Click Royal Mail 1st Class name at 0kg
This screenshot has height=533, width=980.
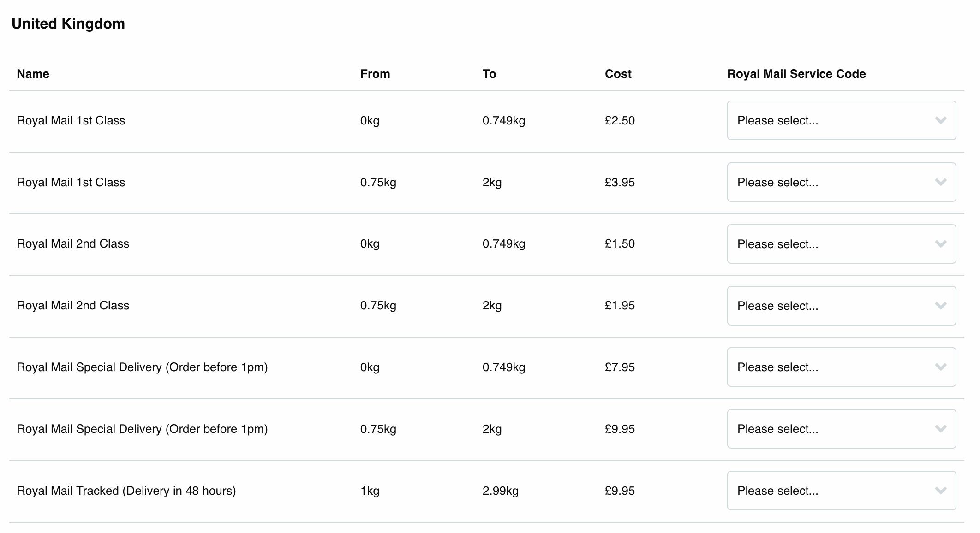[x=71, y=120]
